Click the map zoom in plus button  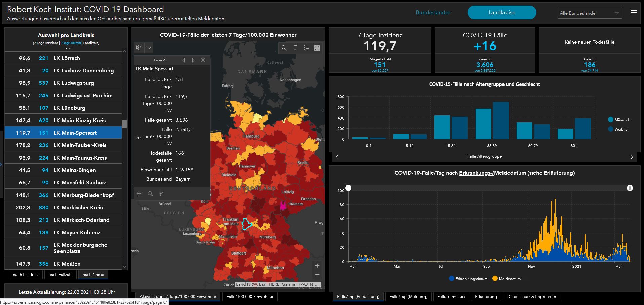317,266
